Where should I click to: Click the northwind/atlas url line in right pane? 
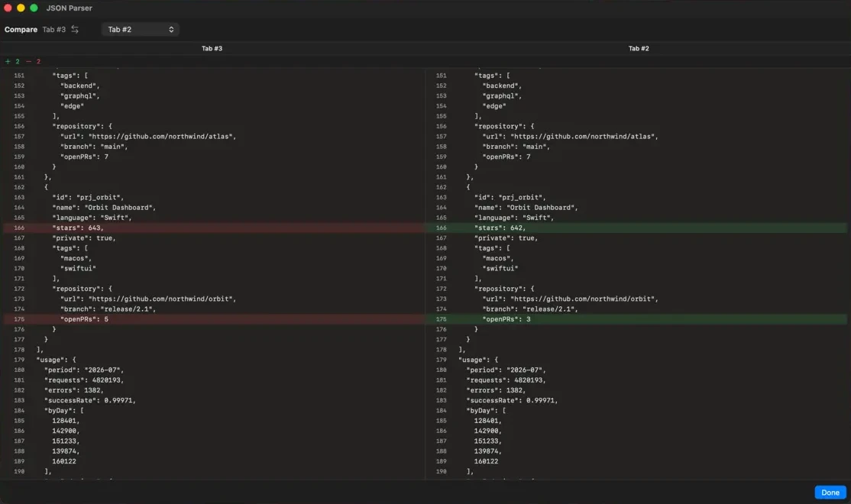(570, 136)
